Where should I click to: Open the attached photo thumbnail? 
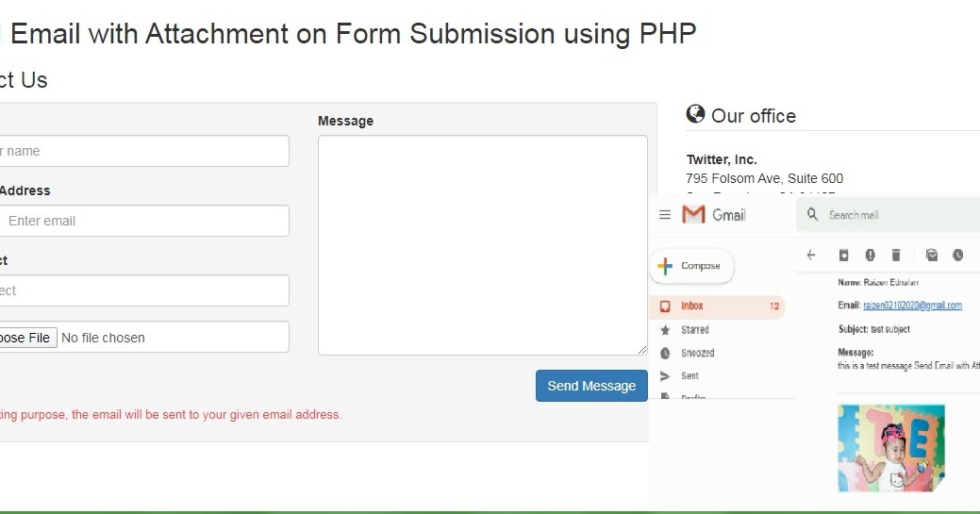[891, 447]
